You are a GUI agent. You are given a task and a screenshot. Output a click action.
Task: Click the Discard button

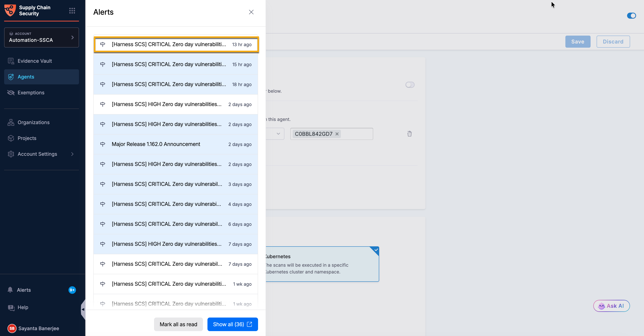click(613, 42)
